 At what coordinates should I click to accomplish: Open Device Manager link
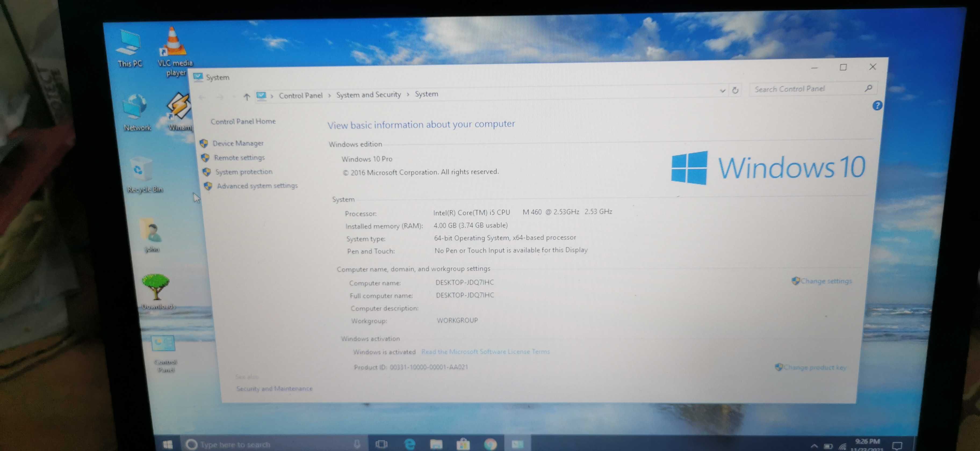(238, 143)
